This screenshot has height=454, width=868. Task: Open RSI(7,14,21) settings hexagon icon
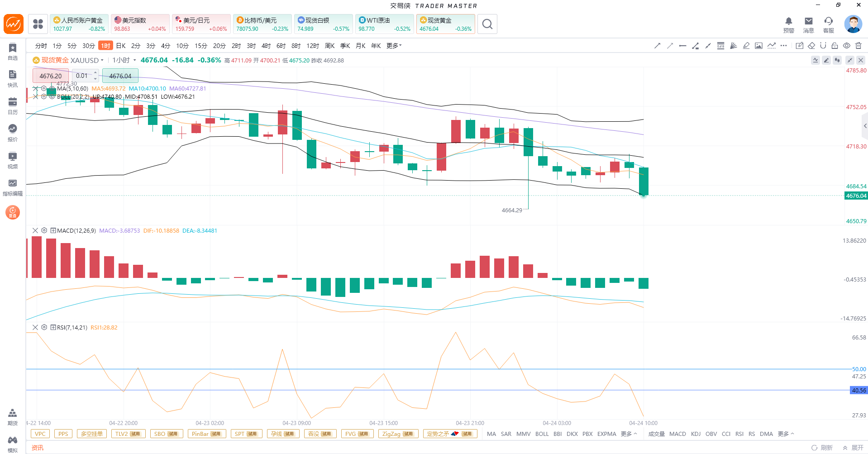(x=44, y=328)
